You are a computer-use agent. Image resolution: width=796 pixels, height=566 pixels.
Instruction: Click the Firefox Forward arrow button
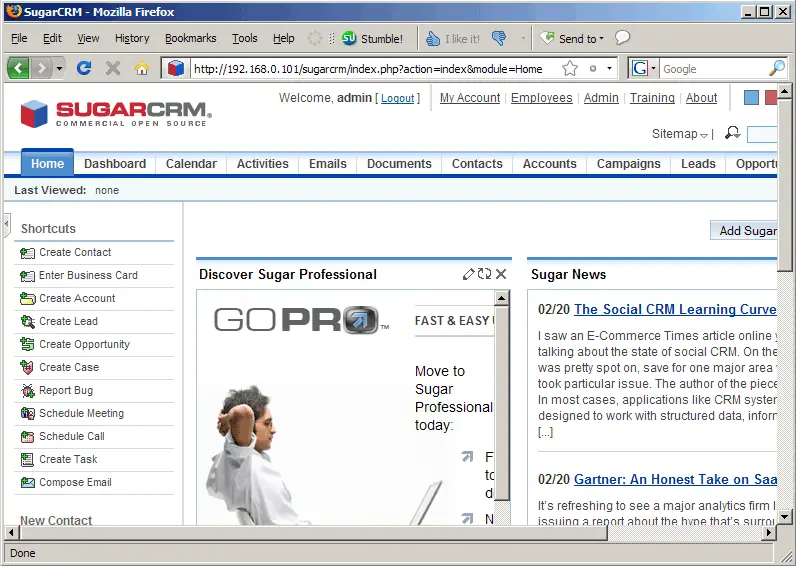tap(41, 68)
